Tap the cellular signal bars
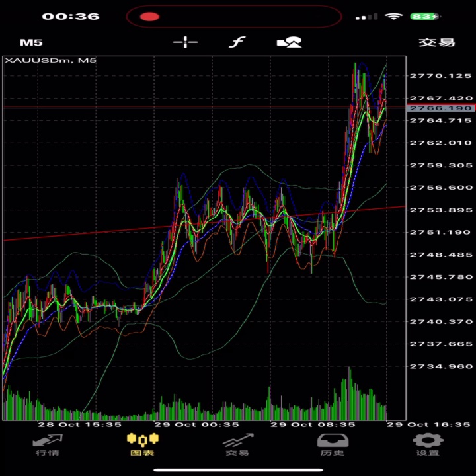 [x=366, y=17]
